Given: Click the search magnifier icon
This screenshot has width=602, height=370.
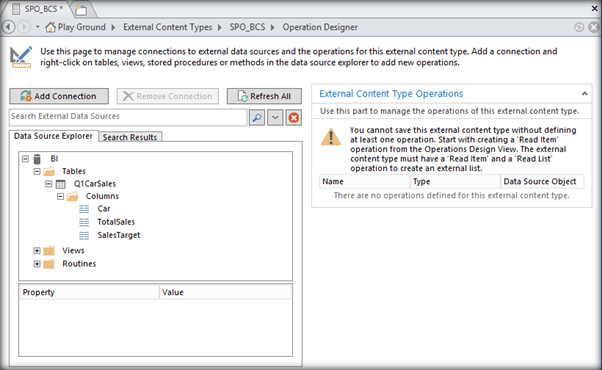Looking at the screenshot, I should pyautogui.click(x=257, y=117).
